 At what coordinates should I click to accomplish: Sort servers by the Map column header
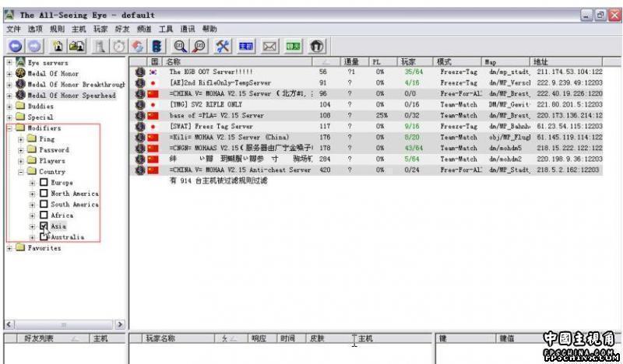(x=505, y=62)
